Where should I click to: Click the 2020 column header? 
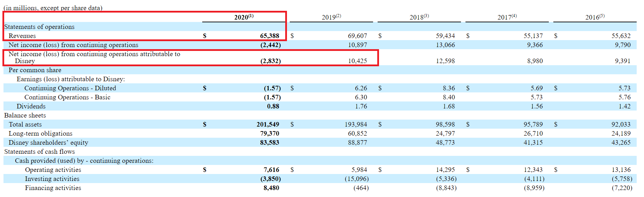(x=244, y=17)
